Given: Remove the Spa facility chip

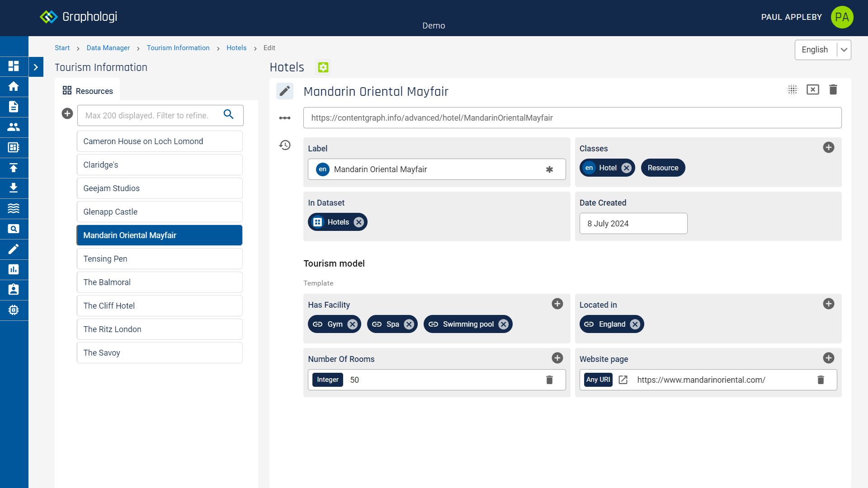Looking at the screenshot, I should pos(409,324).
